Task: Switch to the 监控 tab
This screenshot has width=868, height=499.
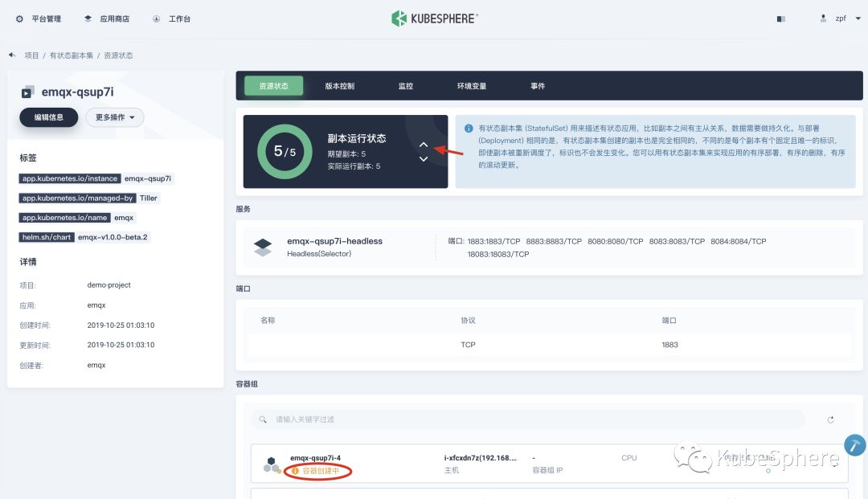Action: click(x=406, y=86)
